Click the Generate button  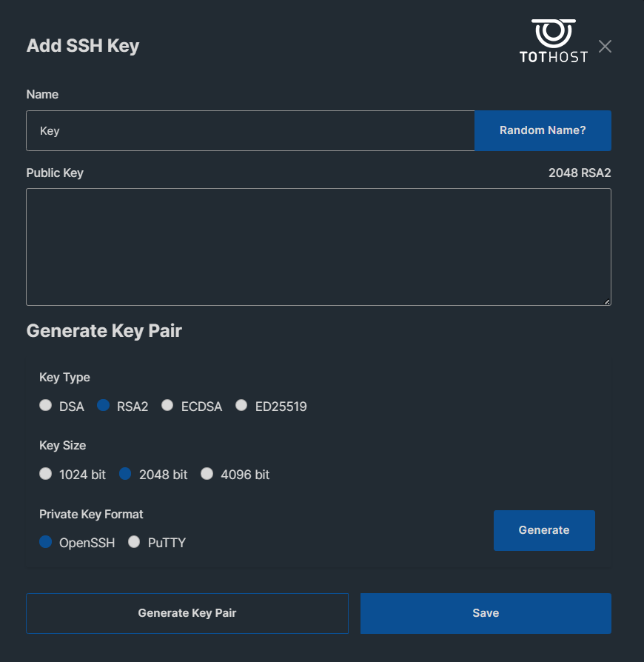pyautogui.click(x=544, y=530)
